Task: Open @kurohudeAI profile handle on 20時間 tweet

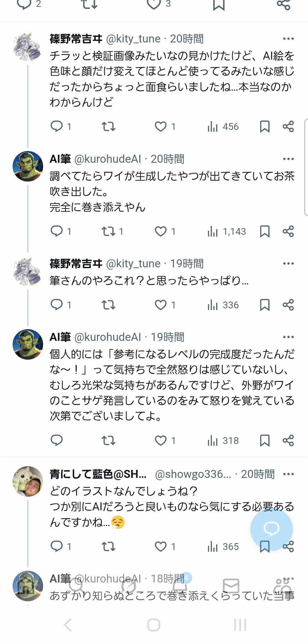Action: pyautogui.click(x=108, y=159)
